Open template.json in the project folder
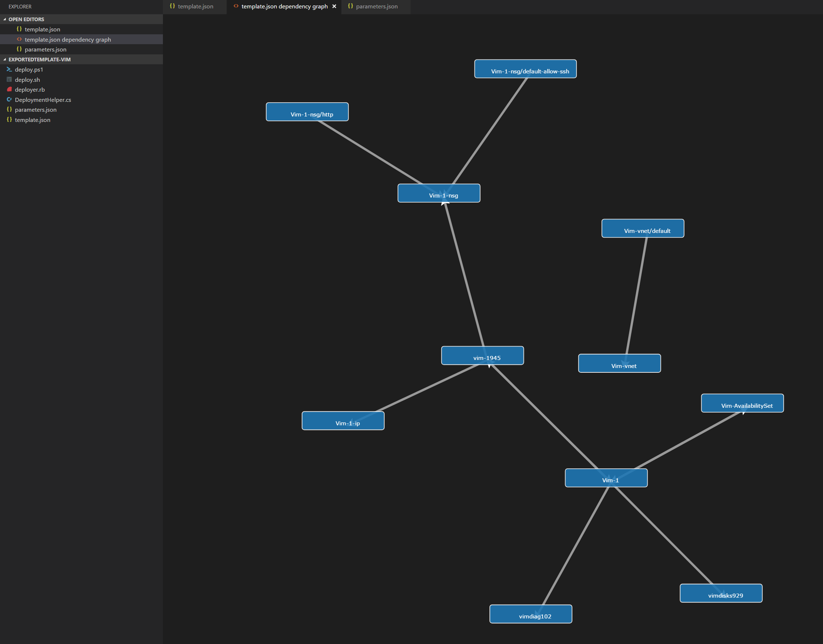 pyautogui.click(x=33, y=120)
